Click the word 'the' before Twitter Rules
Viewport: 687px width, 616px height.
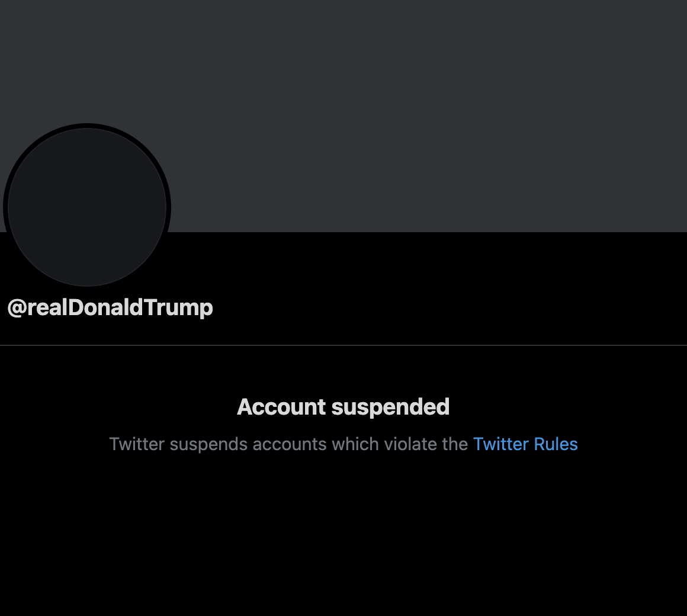click(455, 444)
